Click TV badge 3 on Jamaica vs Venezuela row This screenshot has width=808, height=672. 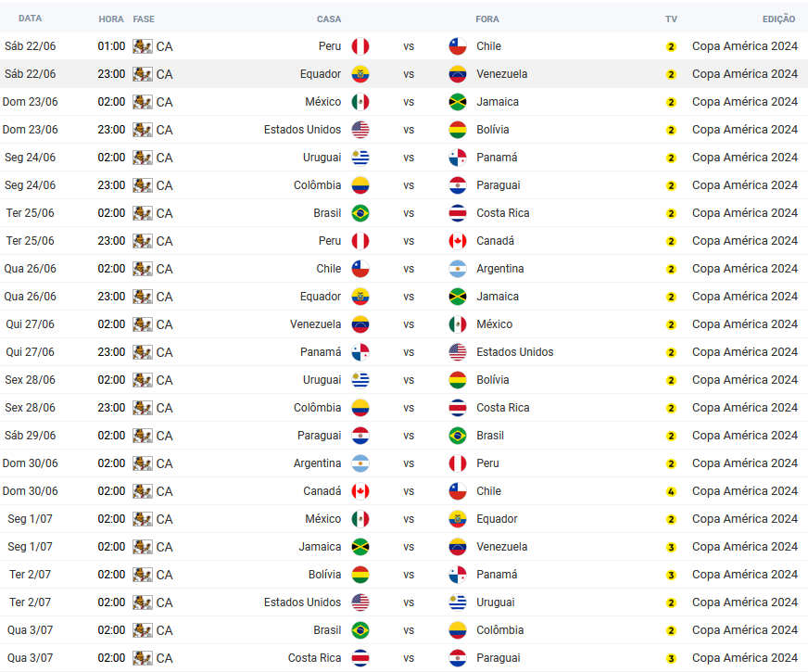click(x=671, y=547)
